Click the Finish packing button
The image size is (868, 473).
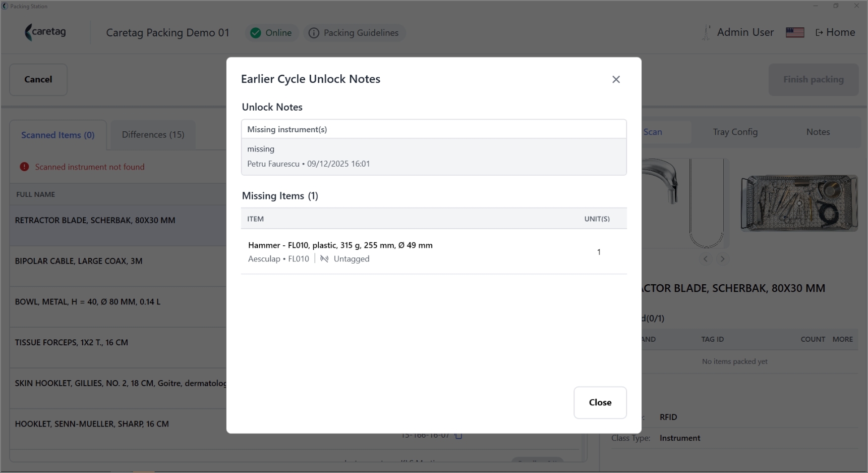pos(813,79)
